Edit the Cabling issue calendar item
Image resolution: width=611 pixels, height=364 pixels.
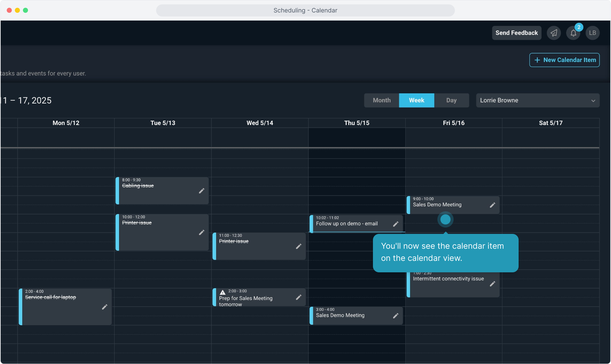(201, 191)
